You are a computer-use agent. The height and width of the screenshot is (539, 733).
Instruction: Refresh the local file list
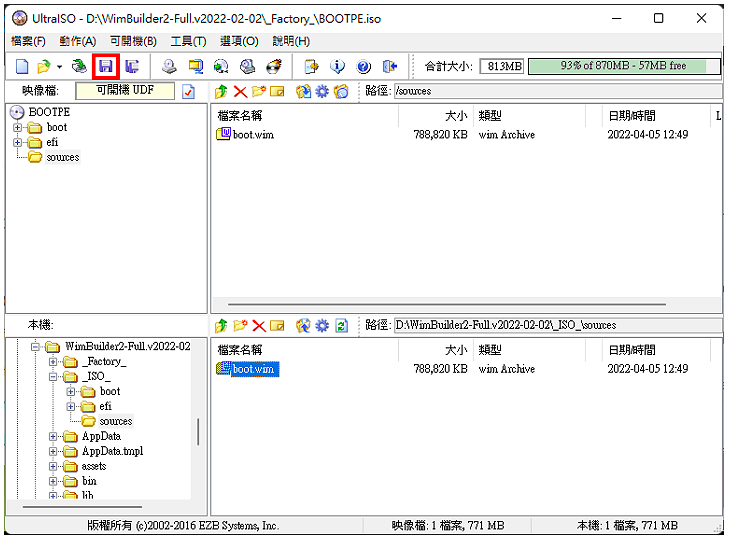pyautogui.click(x=342, y=325)
